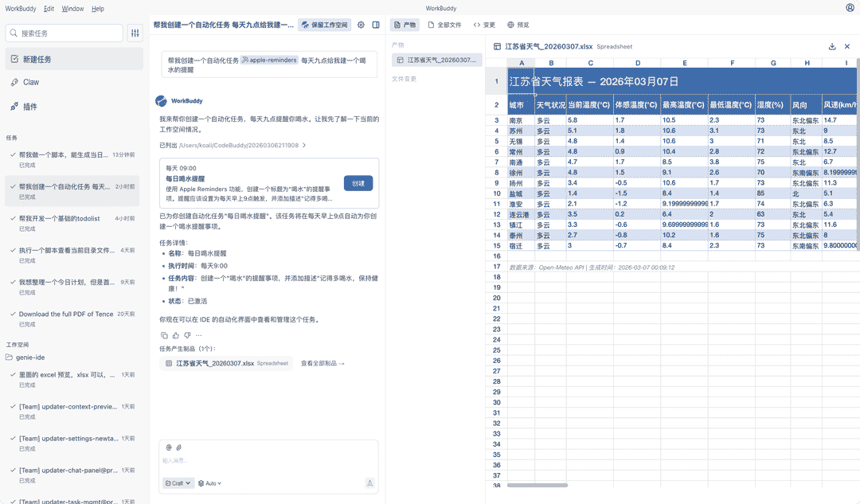
Task: Open the Auto model selector dropdown
Action: (x=209, y=483)
